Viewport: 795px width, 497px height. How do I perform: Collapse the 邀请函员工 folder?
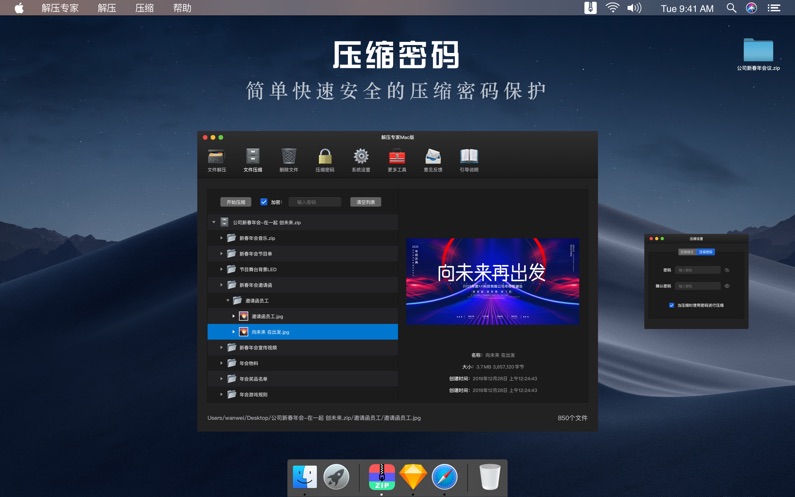pos(228,301)
